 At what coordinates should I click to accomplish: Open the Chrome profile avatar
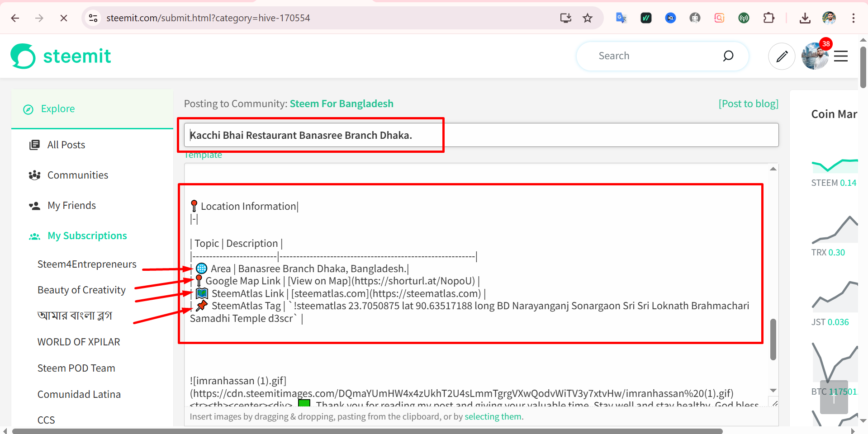tap(829, 18)
